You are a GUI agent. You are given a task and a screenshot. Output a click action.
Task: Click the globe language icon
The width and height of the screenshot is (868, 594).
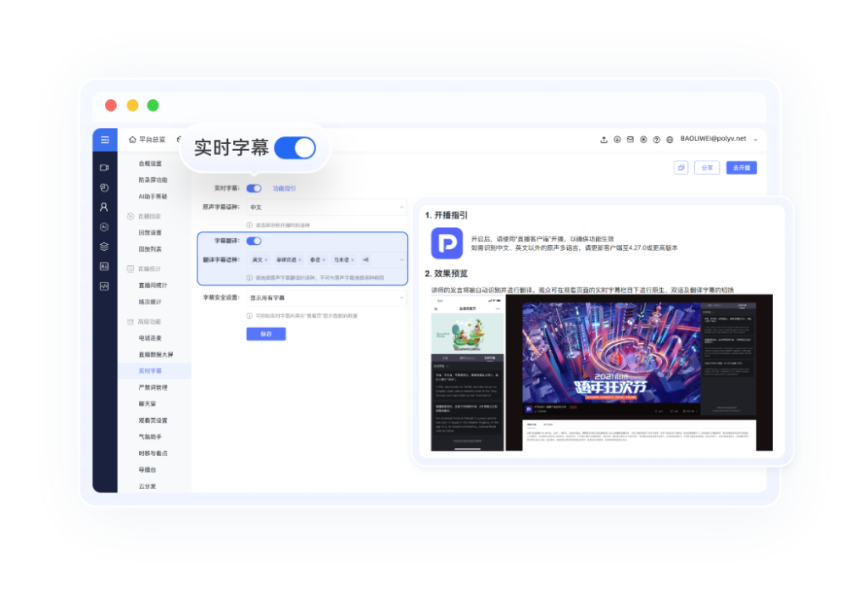coord(670,139)
